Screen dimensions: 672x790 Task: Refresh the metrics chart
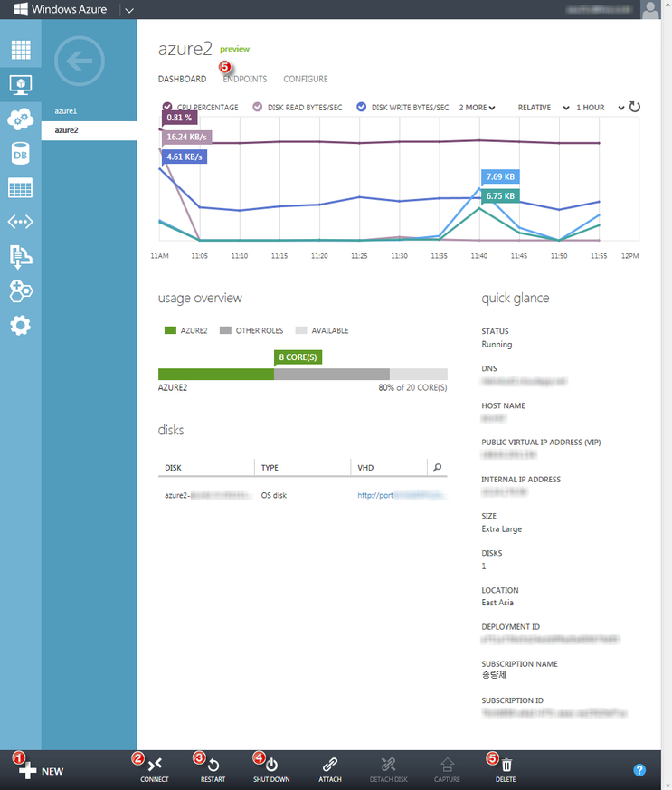[635, 107]
